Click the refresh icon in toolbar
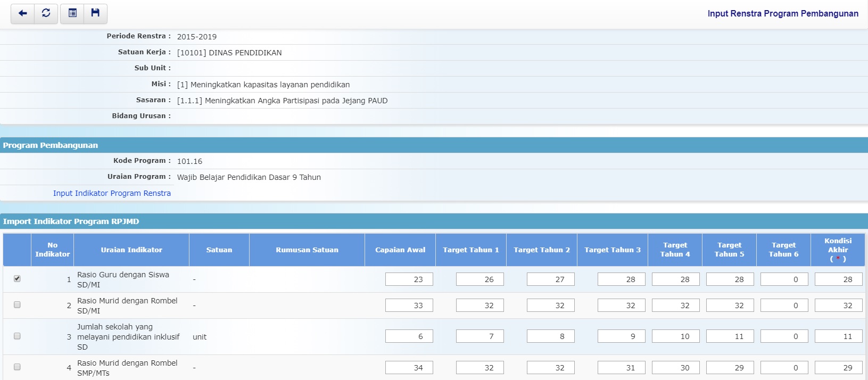Viewport: 868px width, 380px height. pyautogui.click(x=46, y=13)
